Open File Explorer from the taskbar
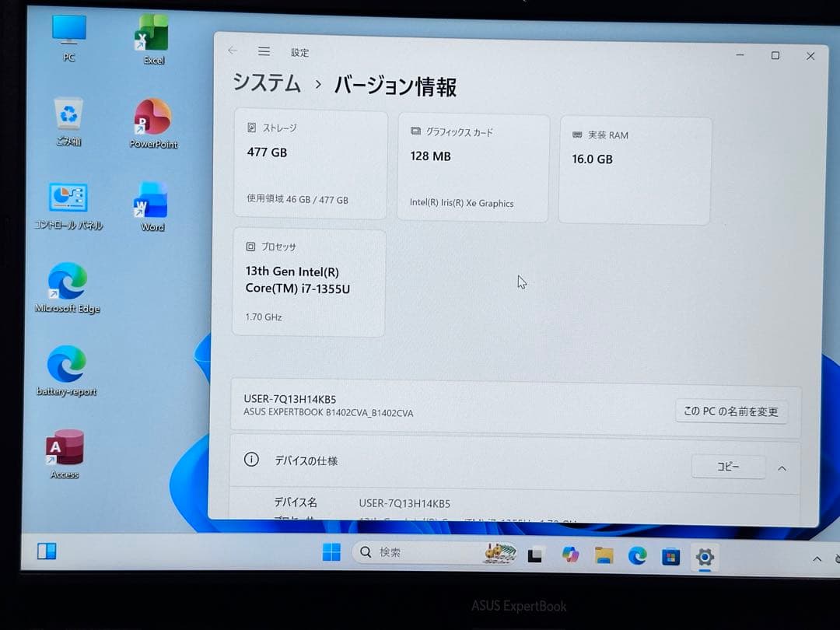The image size is (840, 630). (604, 555)
